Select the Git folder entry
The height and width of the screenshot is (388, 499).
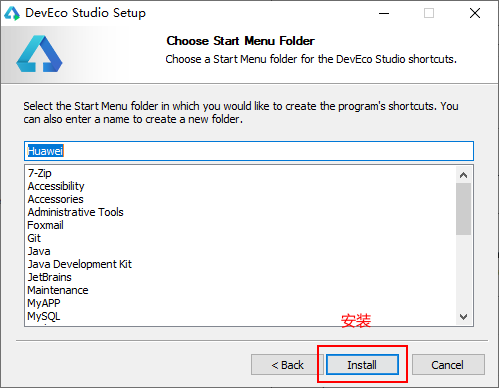pyautogui.click(x=34, y=238)
